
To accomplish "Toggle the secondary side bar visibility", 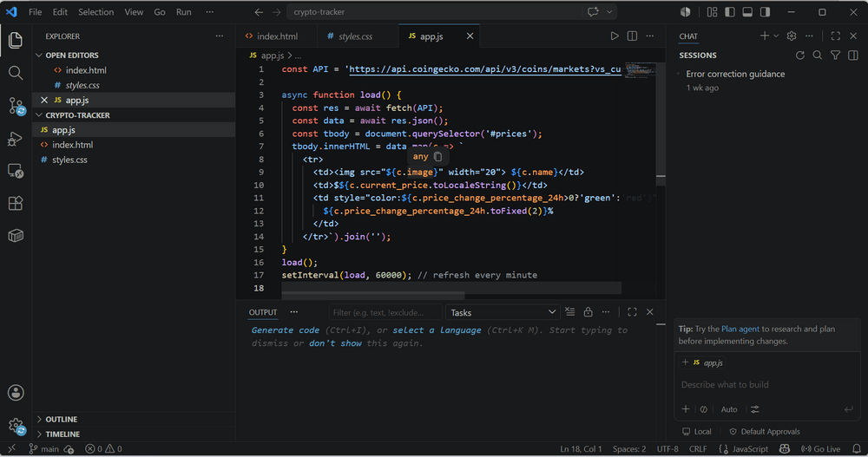I will (765, 12).
